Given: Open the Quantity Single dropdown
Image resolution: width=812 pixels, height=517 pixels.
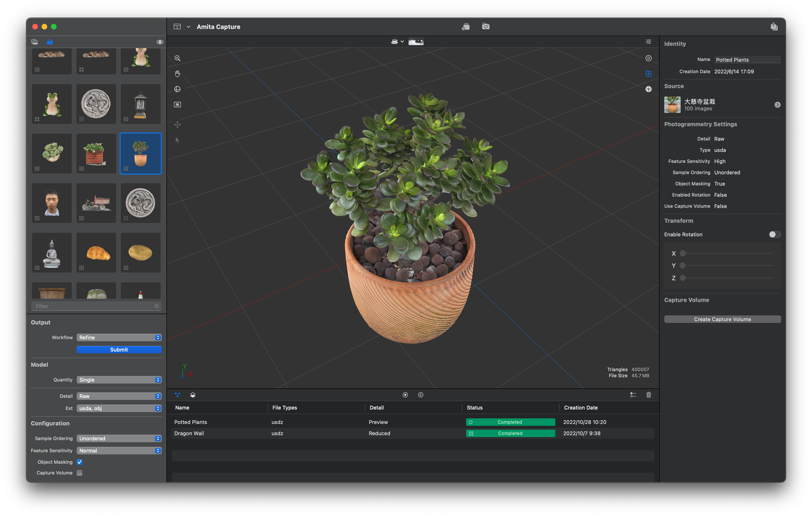Looking at the screenshot, I should [x=119, y=379].
